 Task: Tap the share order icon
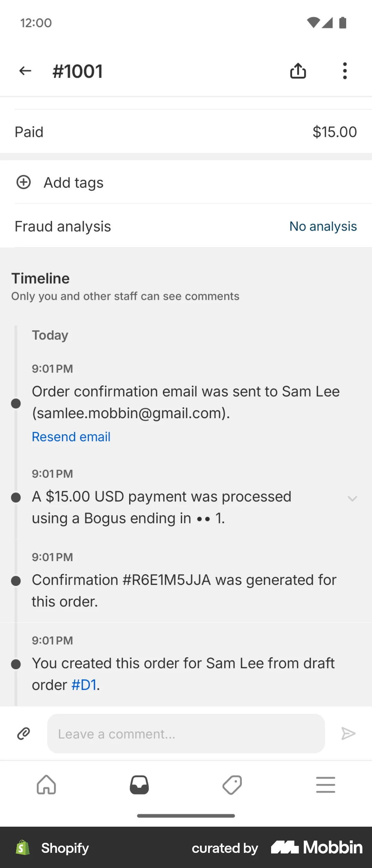click(298, 71)
